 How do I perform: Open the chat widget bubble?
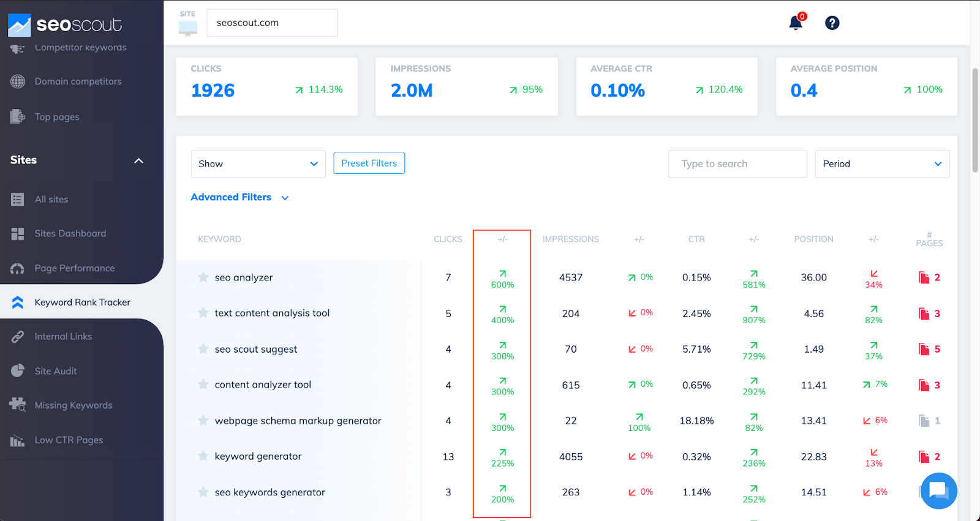click(938, 490)
